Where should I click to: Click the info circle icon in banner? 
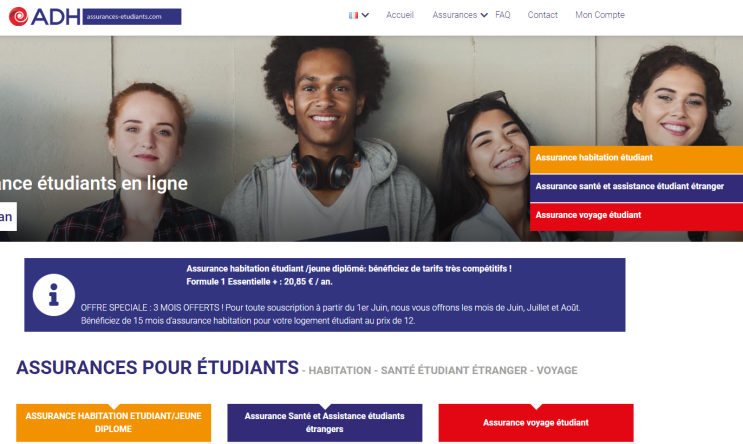pyautogui.click(x=54, y=295)
